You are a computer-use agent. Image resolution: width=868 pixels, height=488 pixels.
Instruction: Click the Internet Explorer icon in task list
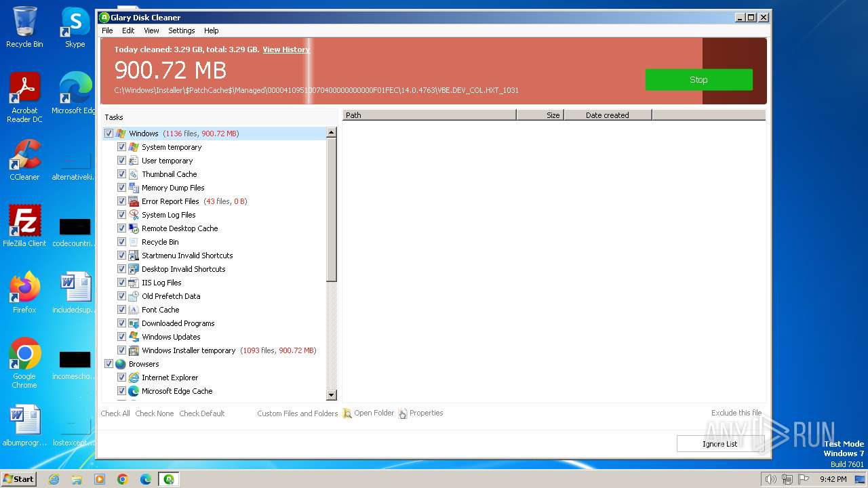(134, 378)
